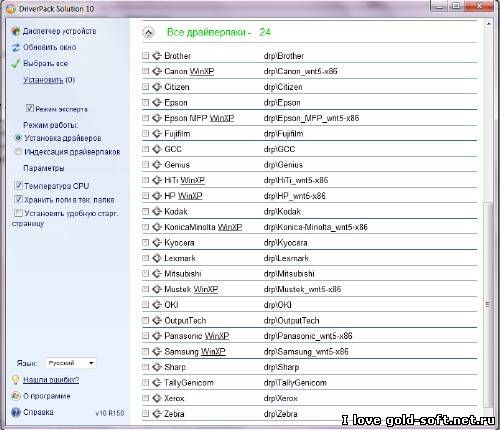The height and width of the screenshot is (430, 500).
Task: Select the Индексация драйверпаков radio button
Action: click(x=18, y=152)
